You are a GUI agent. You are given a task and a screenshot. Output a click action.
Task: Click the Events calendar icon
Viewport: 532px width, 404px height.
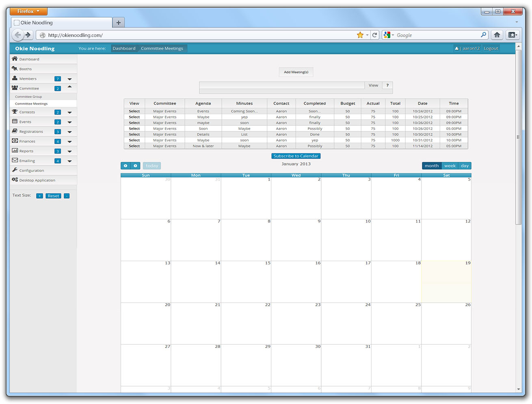point(15,121)
